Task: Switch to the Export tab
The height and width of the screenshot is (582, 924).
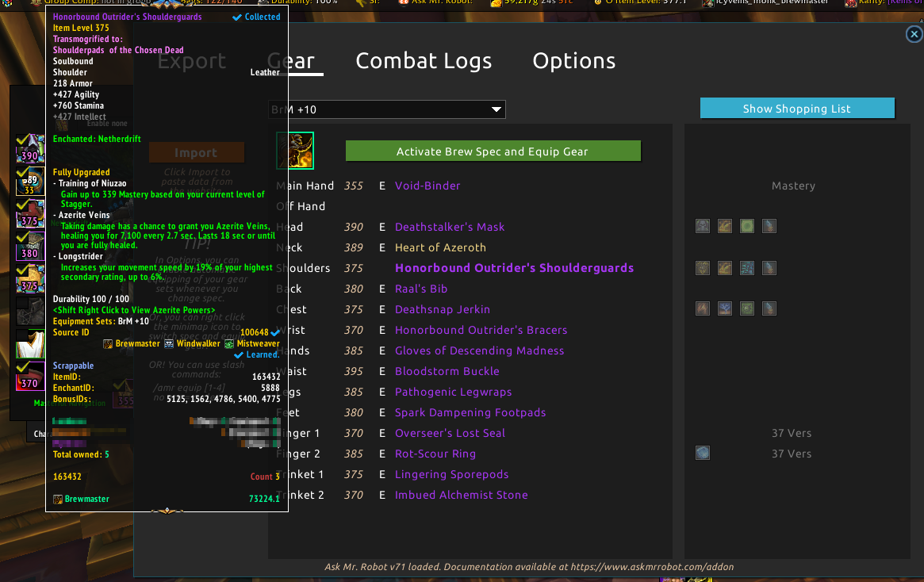Action: point(191,61)
